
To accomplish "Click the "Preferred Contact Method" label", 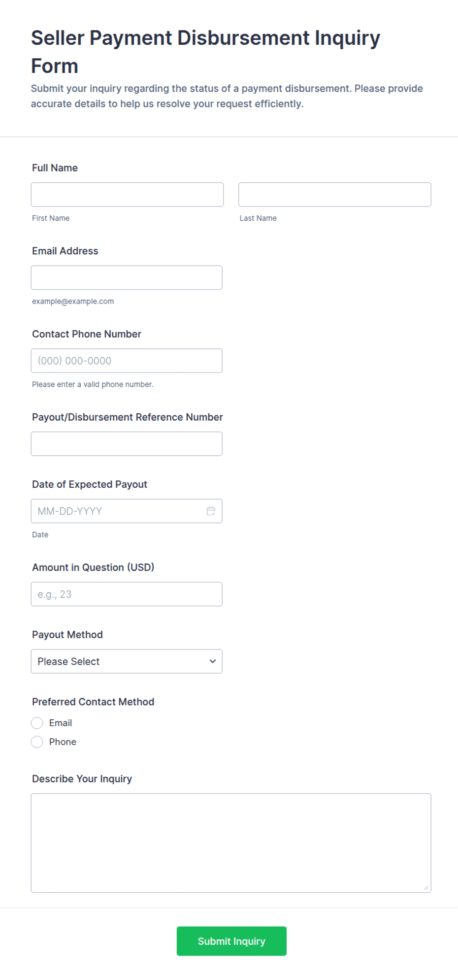I will click(93, 702).
